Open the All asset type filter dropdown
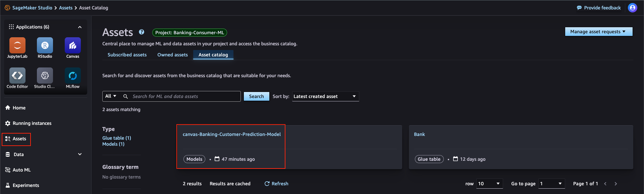 point(111,96)
